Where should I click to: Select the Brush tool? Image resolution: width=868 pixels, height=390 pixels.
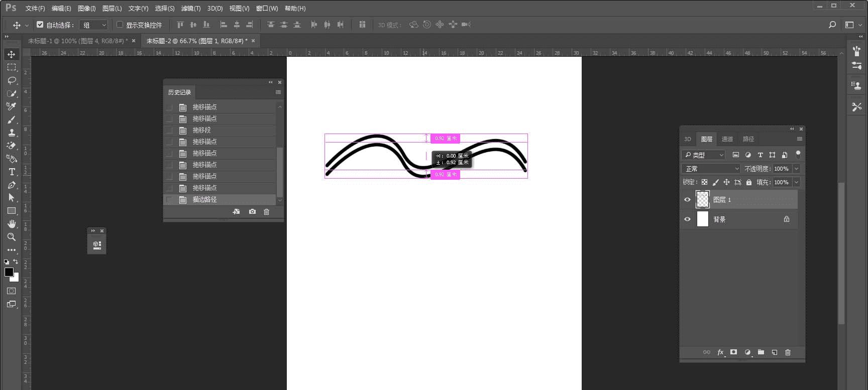pos(12,119)
